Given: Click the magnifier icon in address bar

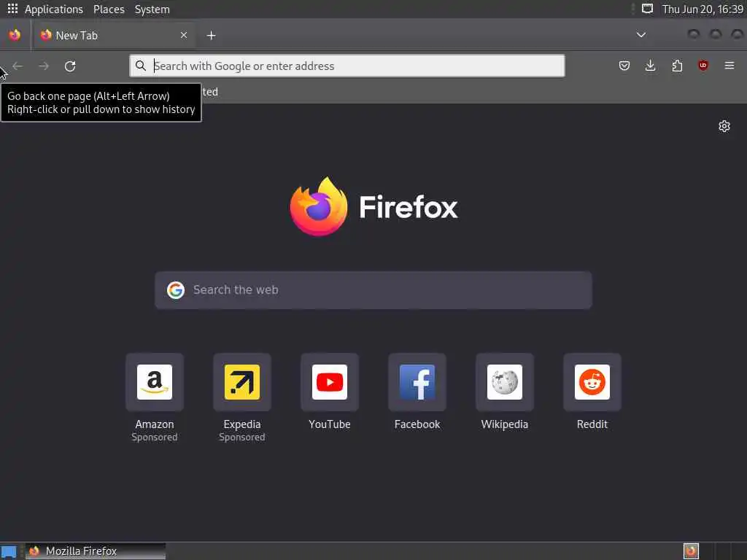Looking at the screenshot, I should pos(141,66).
